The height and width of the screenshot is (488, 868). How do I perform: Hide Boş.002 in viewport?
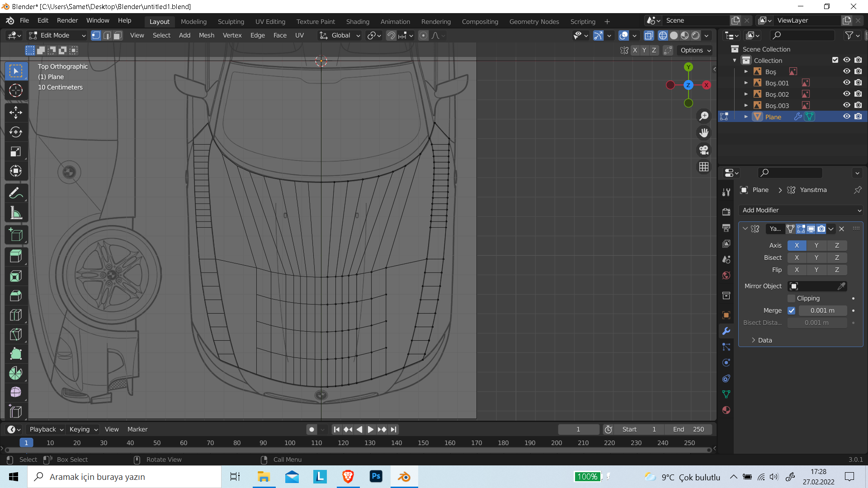click(x=847, y=94)
